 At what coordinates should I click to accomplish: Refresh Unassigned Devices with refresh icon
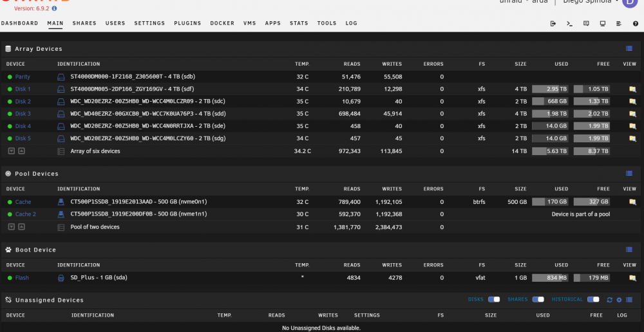tap(609, 300)
